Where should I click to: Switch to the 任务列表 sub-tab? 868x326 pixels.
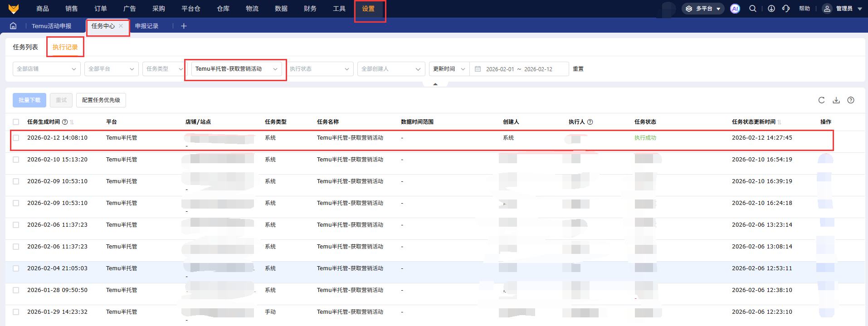click(25, 47)
